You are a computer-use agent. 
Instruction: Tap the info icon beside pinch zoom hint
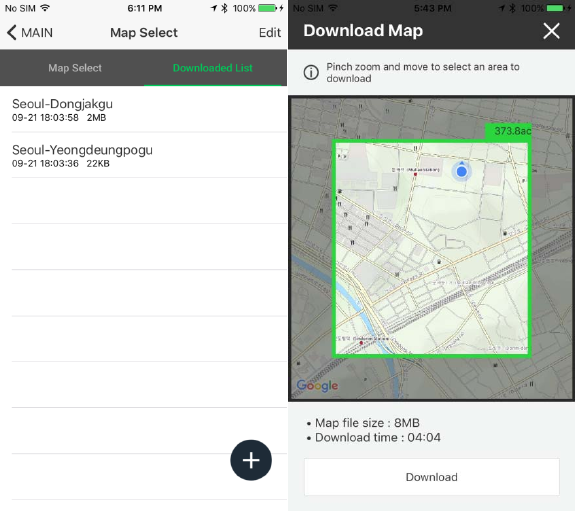(311, 72)
